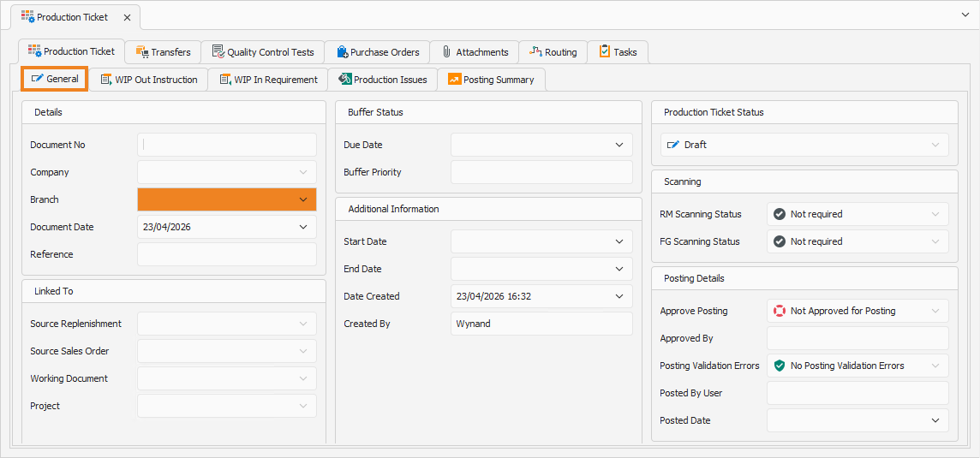
Task: Switch to WIP In Requirement tab
Action: point(267,80)
